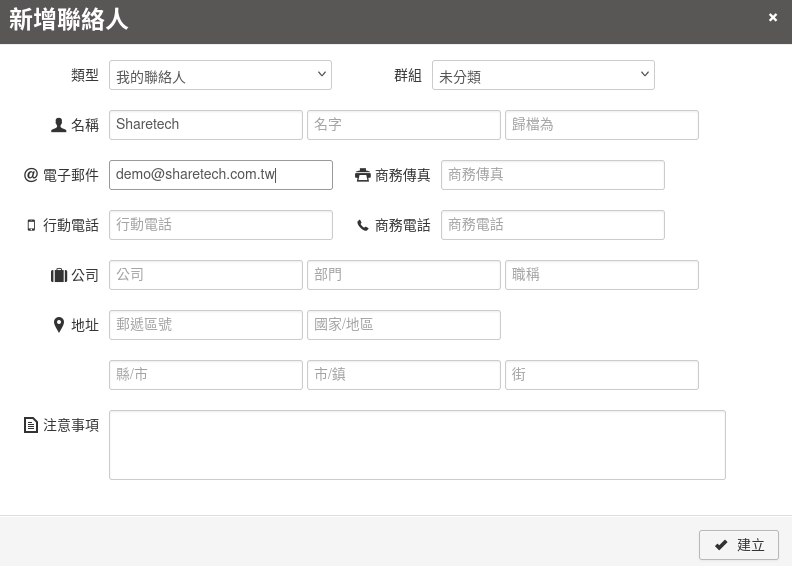This screenshot has width=792, height=566.
Task: Click the business phone handset icon
Action: pyautogui.click(x=362, y=225)
